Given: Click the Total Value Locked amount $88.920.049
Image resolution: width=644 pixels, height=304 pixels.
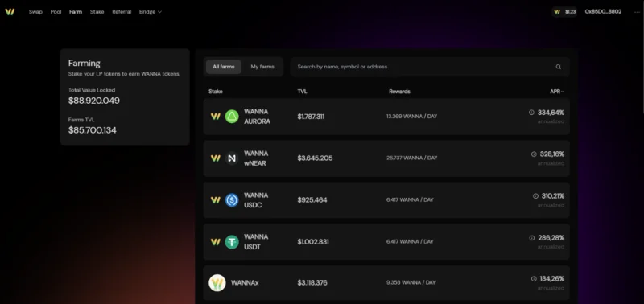Looking at the screenshot, I should coord(94,101).
